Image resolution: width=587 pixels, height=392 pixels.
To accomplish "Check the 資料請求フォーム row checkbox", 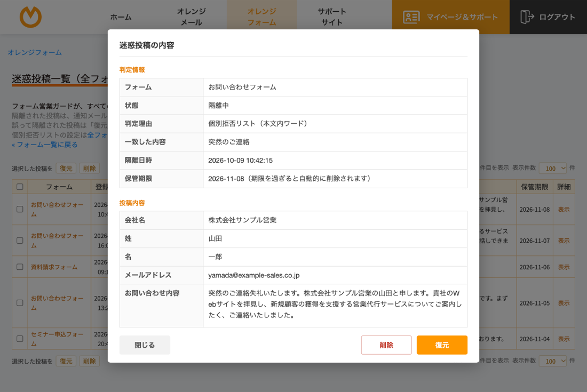I will click(x=20, y=267).
